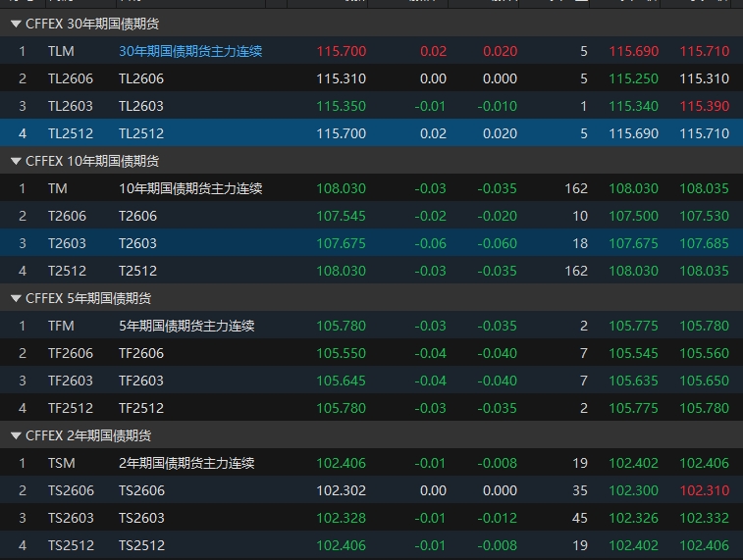Select the TM code cell
The height and width of the screenshot is (560, 743).
58,188
